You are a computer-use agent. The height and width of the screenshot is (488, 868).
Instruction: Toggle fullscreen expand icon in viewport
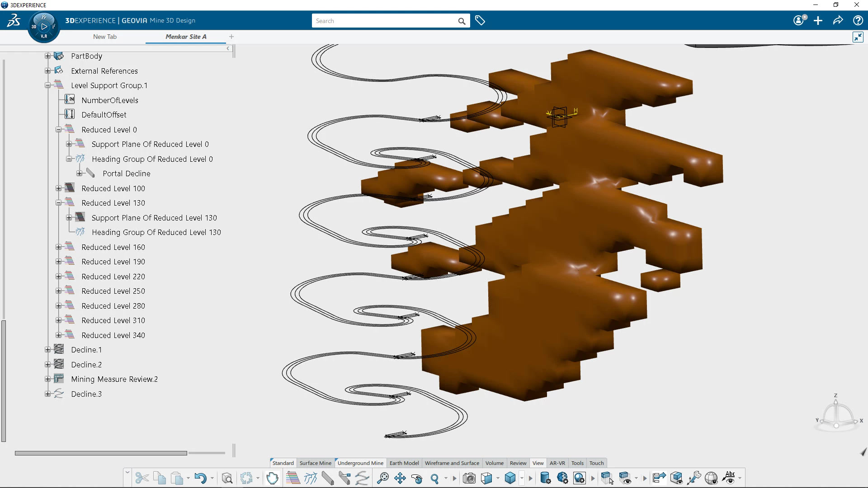coord(858,37)
